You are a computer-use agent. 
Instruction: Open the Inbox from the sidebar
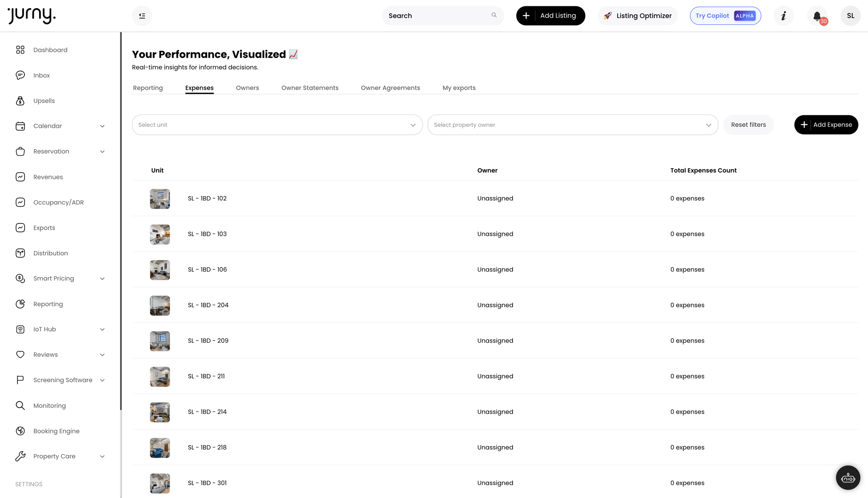(x=41, y=75)
